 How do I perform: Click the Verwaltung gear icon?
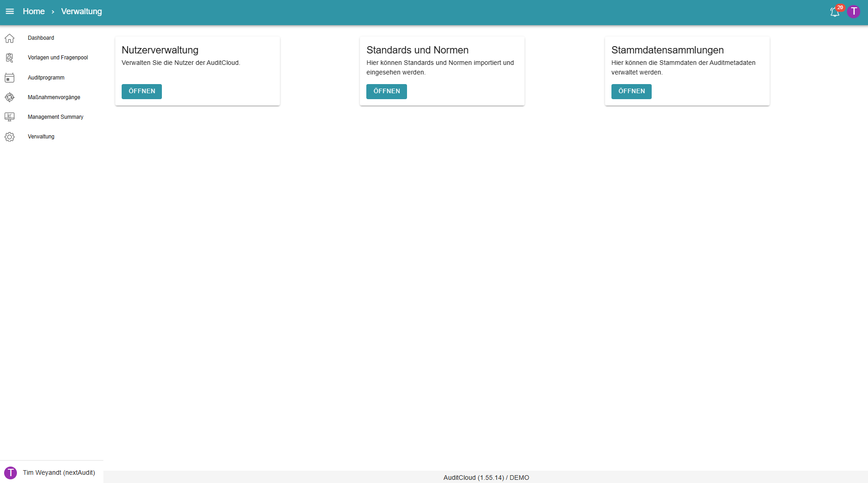coord(10,137)
